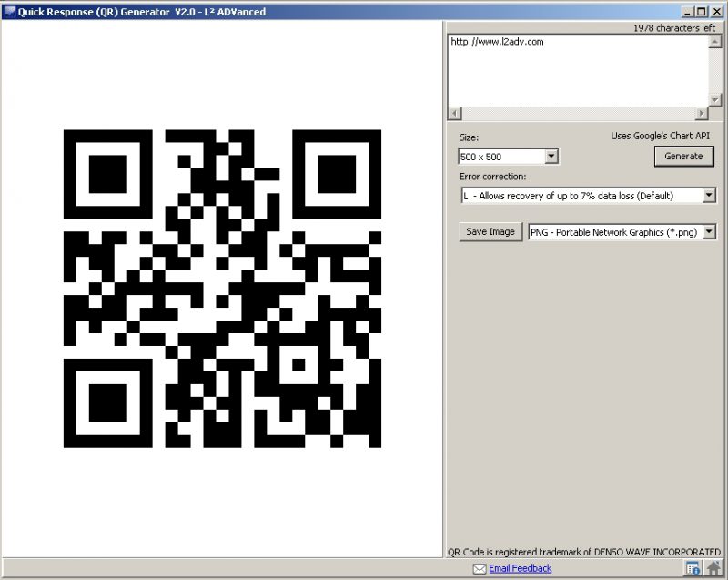728x580 pixels.
Task: Click the text box scroll right arrow
Action: click(702, 113)
